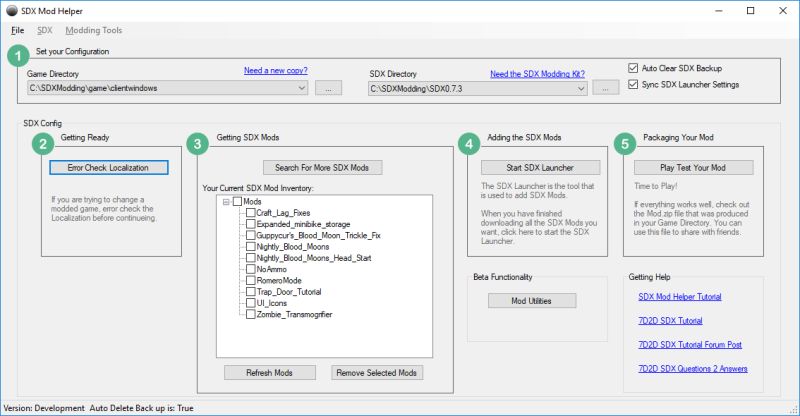Check Guppycur's_Blood_Moon_Trickle_Fix mod
The width and height of the screenshot is (800, 416).
point(251,235)
